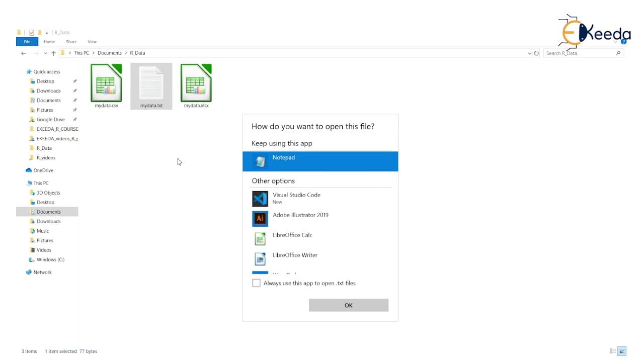Click R_Data in breadcrumb path
The height and width of the screenshot is (362, 644).
point(137,53)
